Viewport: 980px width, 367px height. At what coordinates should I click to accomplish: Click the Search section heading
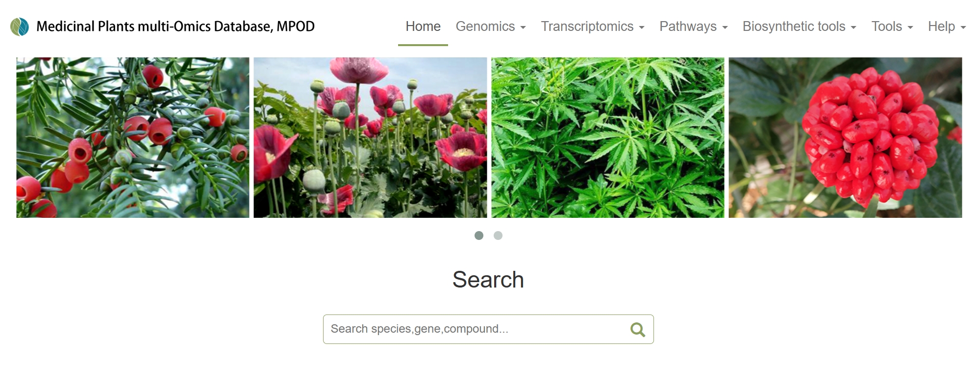pyautogui.click(x=488, y=280)
